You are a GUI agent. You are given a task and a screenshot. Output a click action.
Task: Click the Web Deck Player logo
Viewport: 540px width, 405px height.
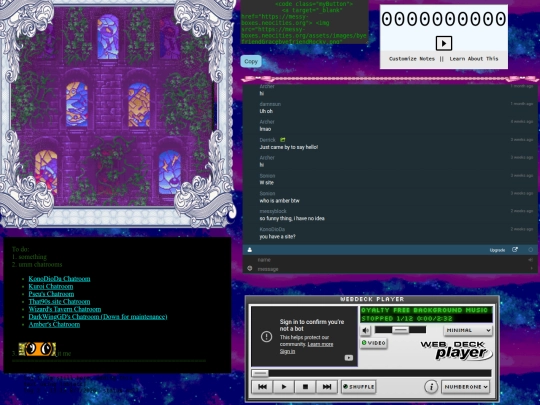tap(456, 351)
